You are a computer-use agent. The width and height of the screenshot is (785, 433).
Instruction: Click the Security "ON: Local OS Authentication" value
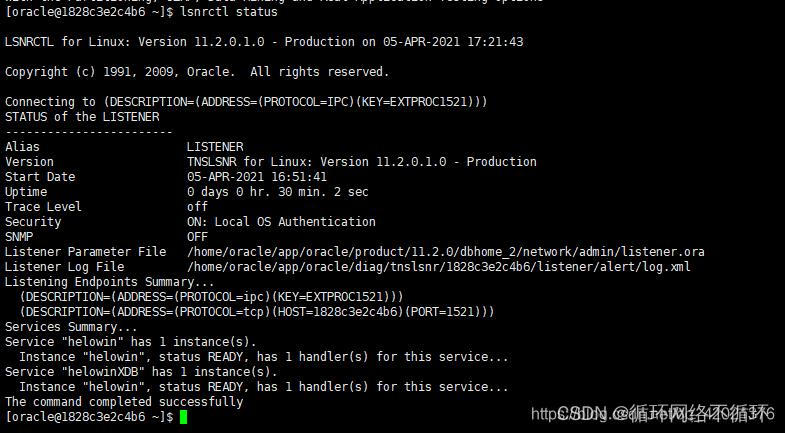(281, 222)
